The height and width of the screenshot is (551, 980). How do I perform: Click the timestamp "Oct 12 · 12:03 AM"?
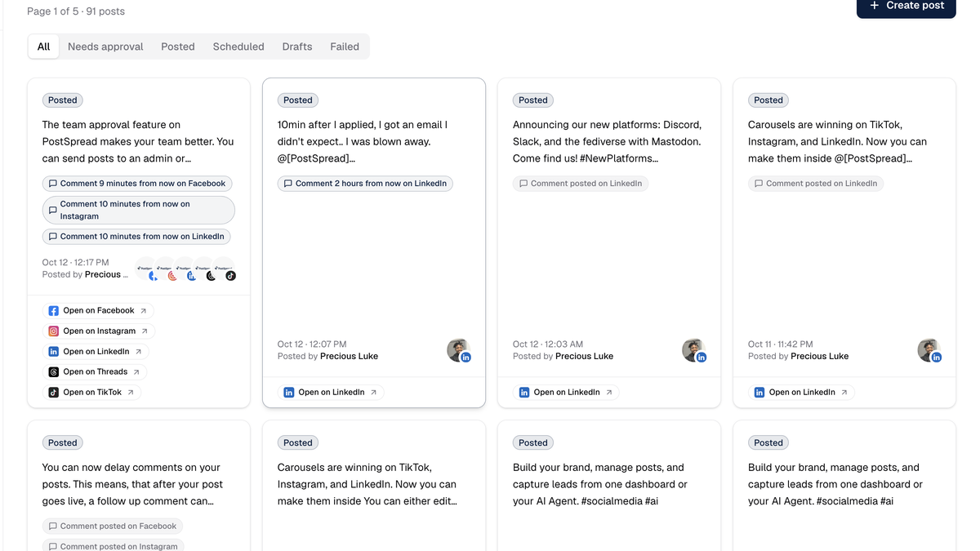click(546, 344)
